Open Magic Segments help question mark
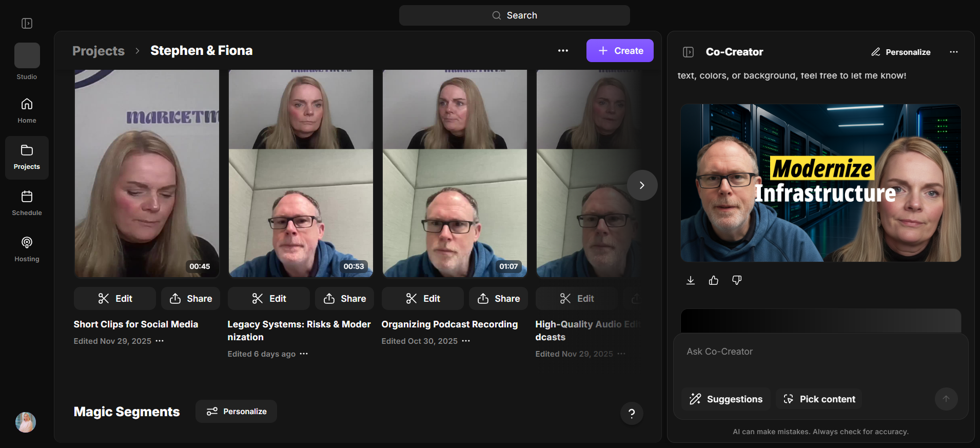The width and height of the screenshot is (980, 448). coord(632,413)
